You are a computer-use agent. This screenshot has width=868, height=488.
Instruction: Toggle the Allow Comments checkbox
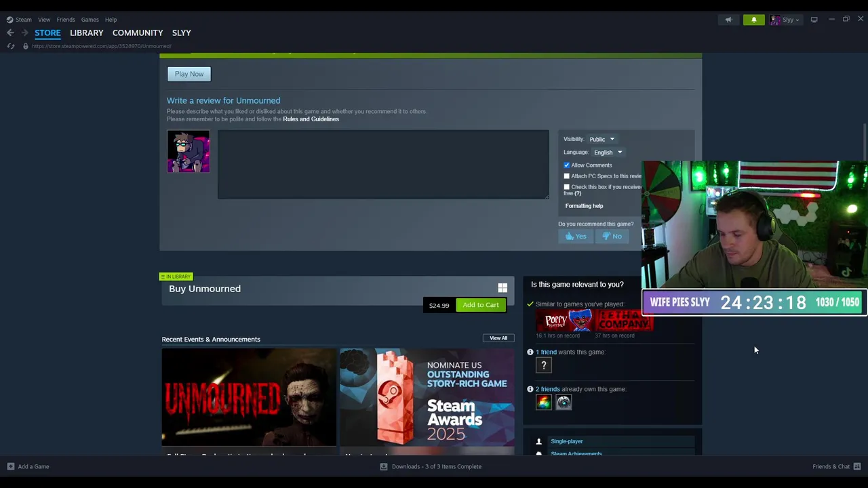click(567, 165)
